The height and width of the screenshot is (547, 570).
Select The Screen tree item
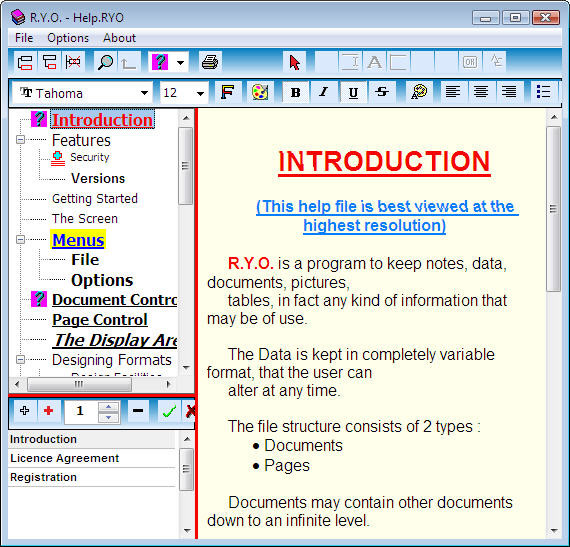85,218
